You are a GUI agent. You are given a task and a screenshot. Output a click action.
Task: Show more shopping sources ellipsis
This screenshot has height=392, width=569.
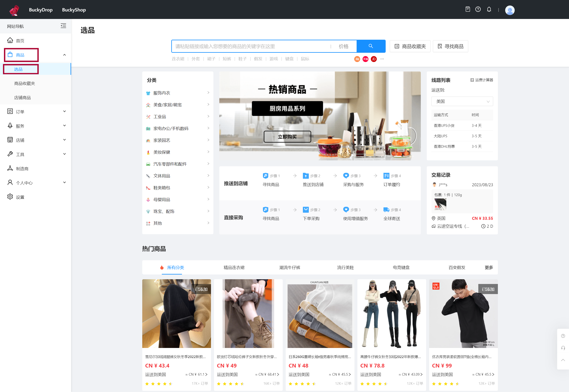pos(382,59)
